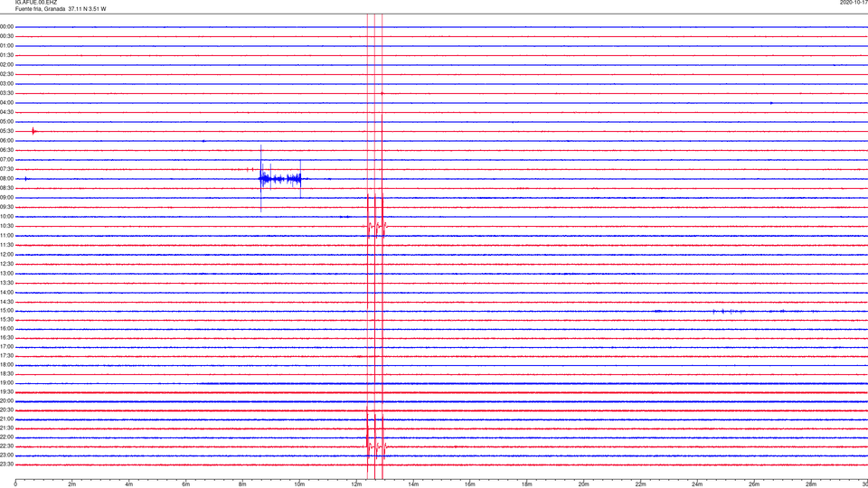Image resolution: width=868 pixels, height=488 pixels.
Task: Select the 06:00 time row label
Action: (6, 141)
